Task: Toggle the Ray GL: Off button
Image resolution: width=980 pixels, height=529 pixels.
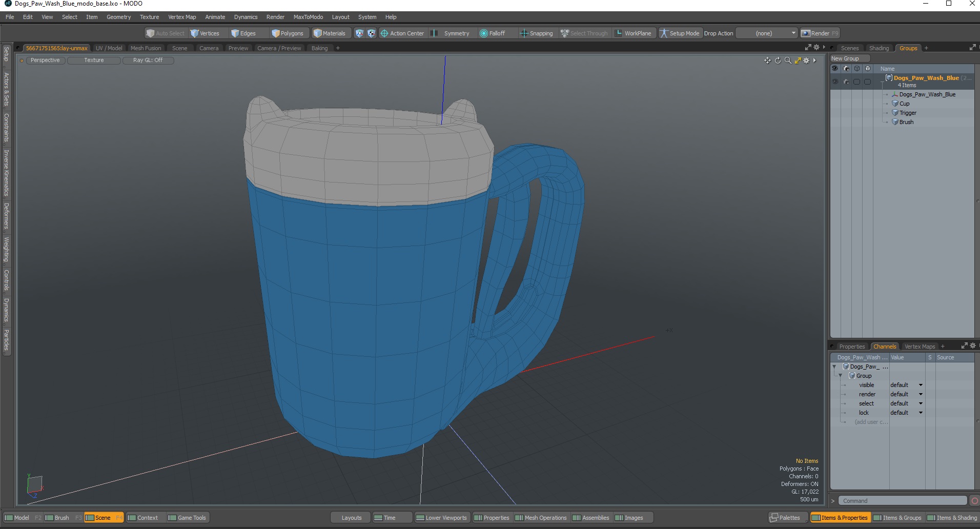Action: [148, 60]
